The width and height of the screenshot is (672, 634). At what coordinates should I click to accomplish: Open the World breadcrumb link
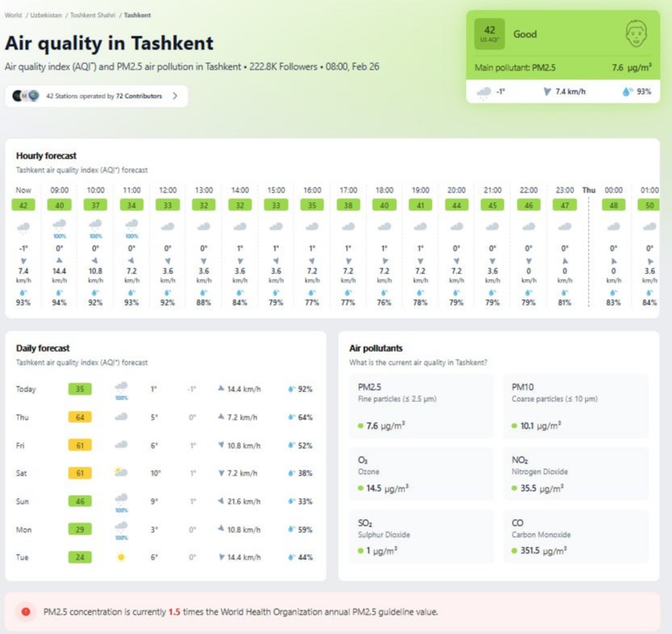point(13,15)
